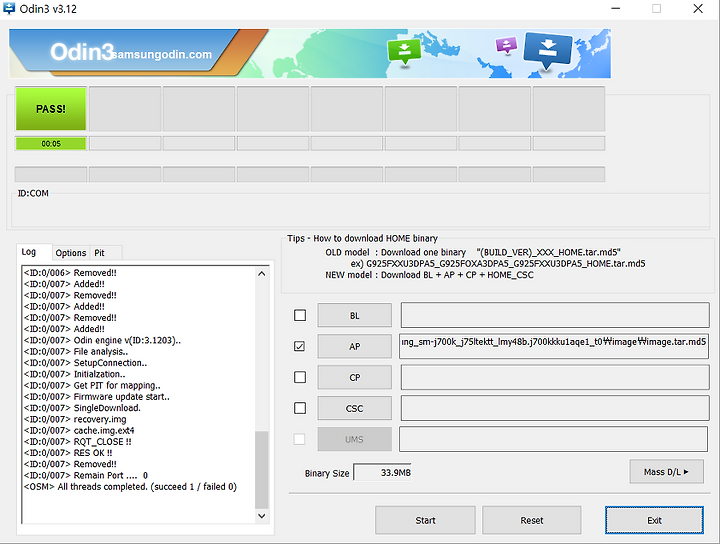Click the BL file path field
The width and height of the screenshot is (720, 544).
tap(555, 315)
